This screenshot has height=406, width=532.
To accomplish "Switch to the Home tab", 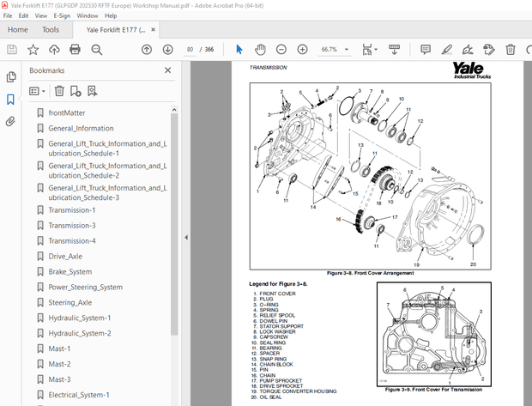I will click(18, 30).
